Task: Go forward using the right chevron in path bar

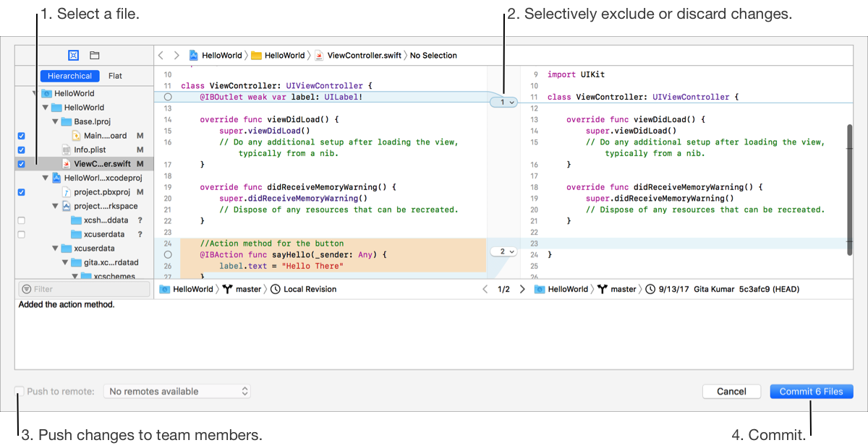Action: coord(176,55)
